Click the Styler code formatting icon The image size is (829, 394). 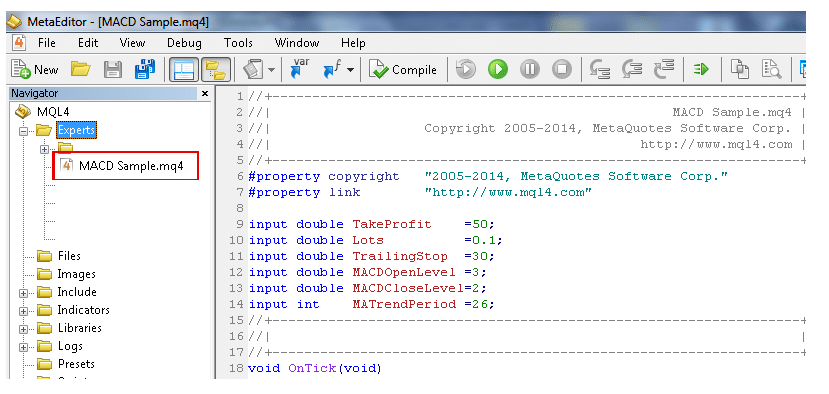253,69
